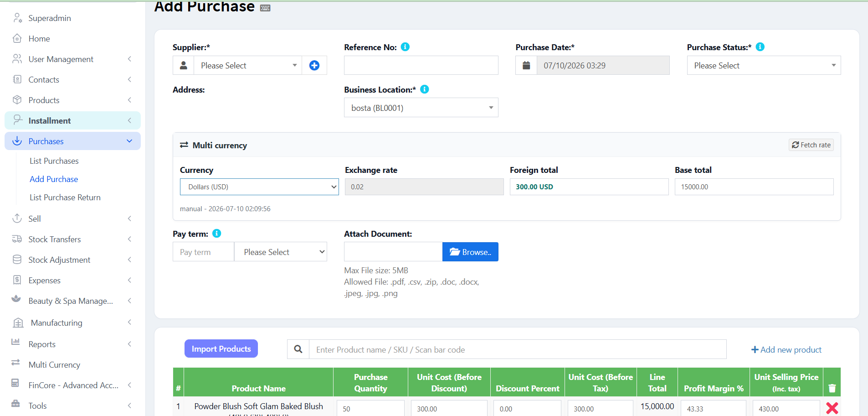
Task: Go to Home menu item
Action: pos(39,39)
